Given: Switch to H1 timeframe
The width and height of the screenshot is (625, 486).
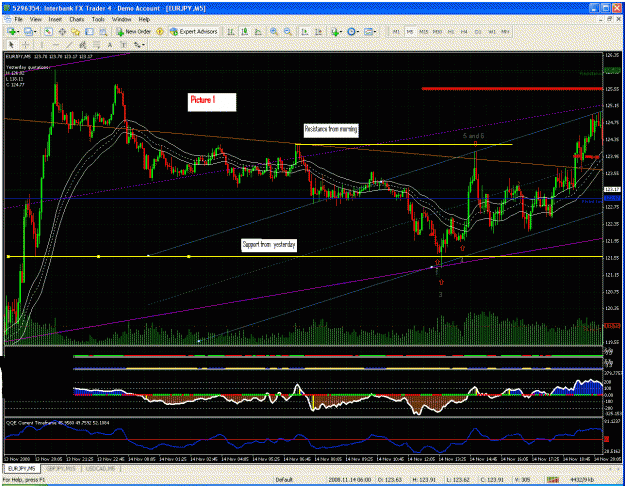Looking at the screenshot, I should pyautogui.click(x=451, y=32).
